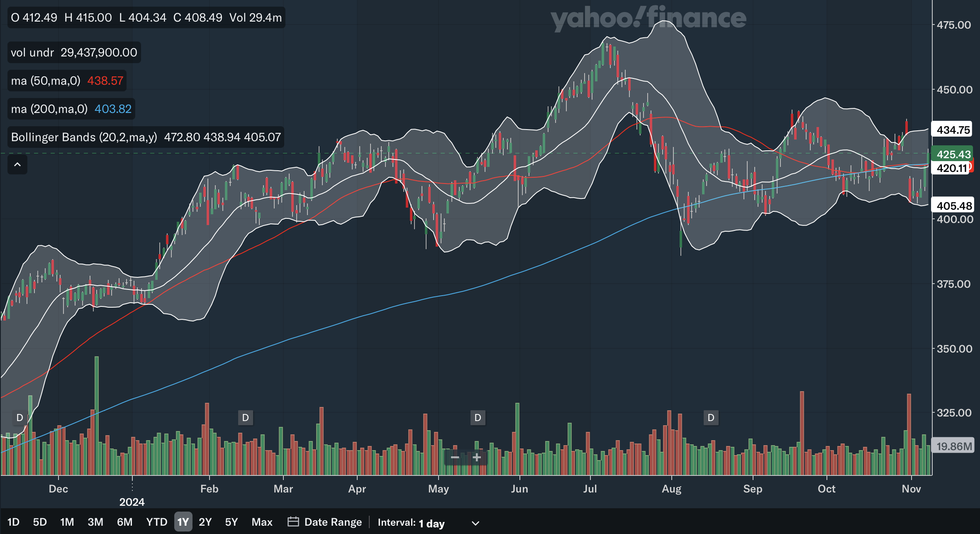Screen dimensions: 980x534
Task: Collapse the indicator legend with chevron
Action: tap(17, 164)
